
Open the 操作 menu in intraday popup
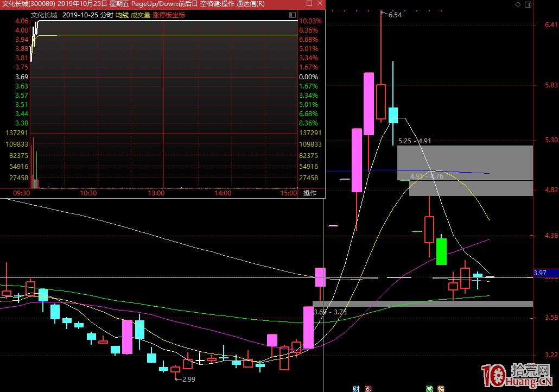click(x=310, y=193)
